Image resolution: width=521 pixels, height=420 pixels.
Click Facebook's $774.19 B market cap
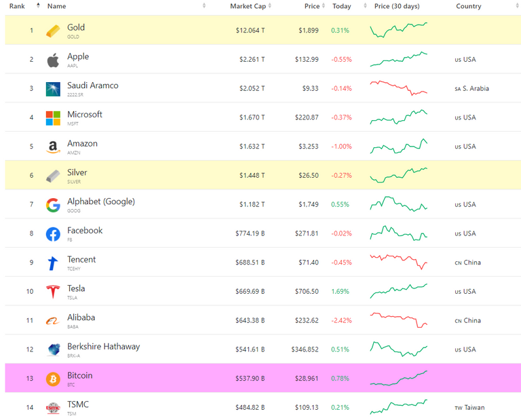point(250,233)
